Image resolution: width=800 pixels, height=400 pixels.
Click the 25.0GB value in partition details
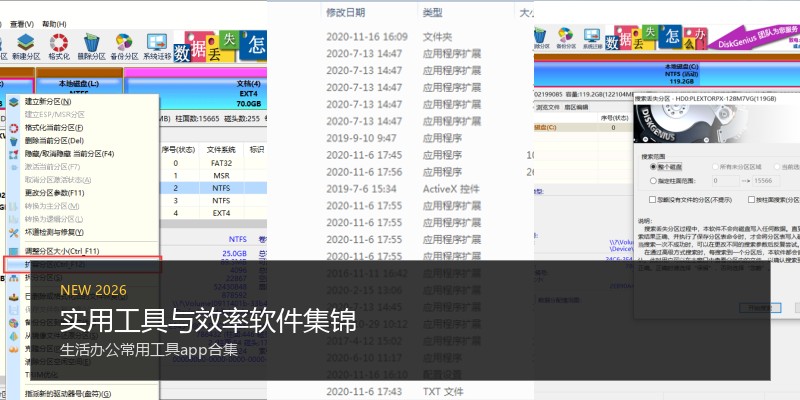tap(234, 254)
